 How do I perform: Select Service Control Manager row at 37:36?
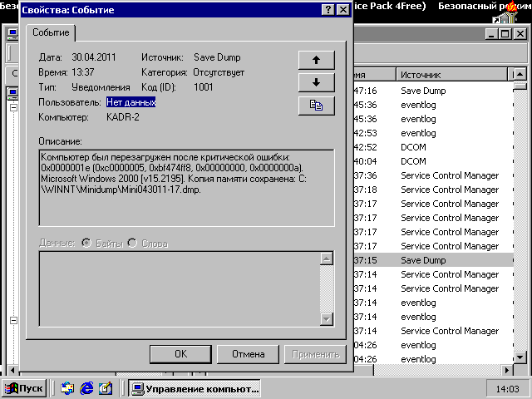pyautogui.click(x=433, y=175)
